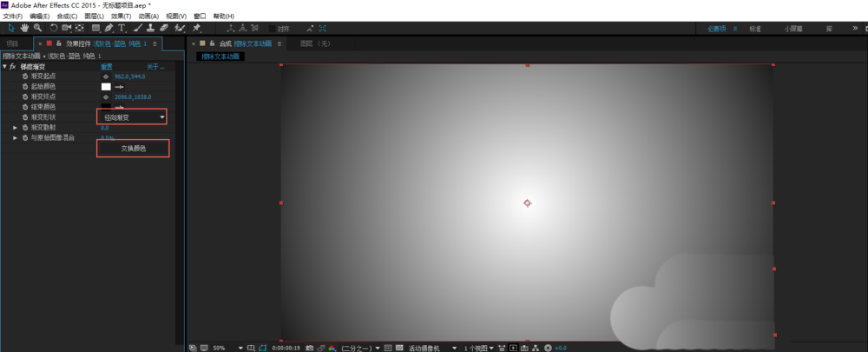Select the Brush tool

(139, 28)
